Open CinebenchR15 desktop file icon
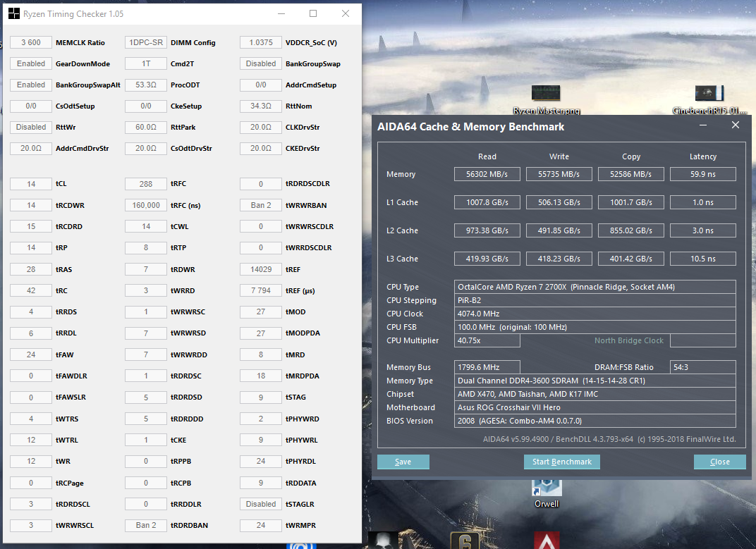The image size is (756, 549). click(x=709, y=100)
